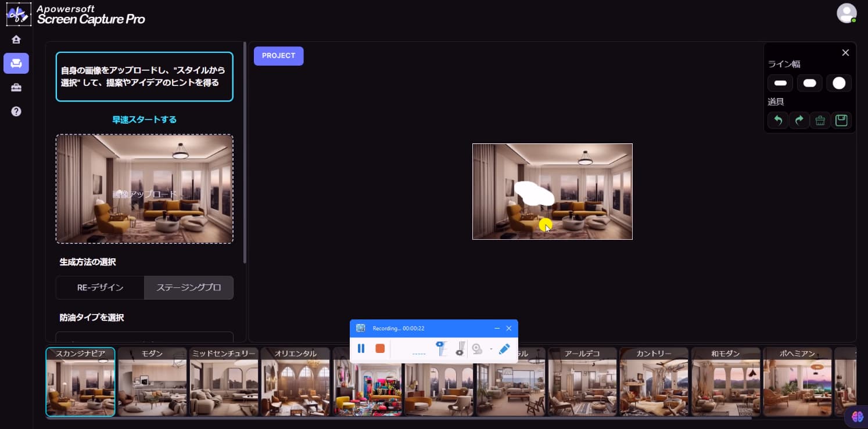Switch to the ステージングプロ tab
This screenshot has width=868, height=429.
189,287
